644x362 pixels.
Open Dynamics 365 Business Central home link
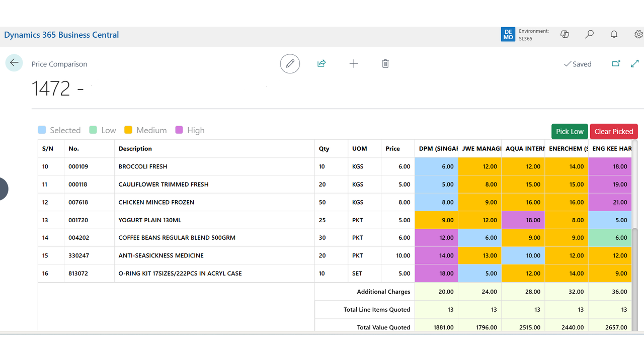click(x=61, y=35)
